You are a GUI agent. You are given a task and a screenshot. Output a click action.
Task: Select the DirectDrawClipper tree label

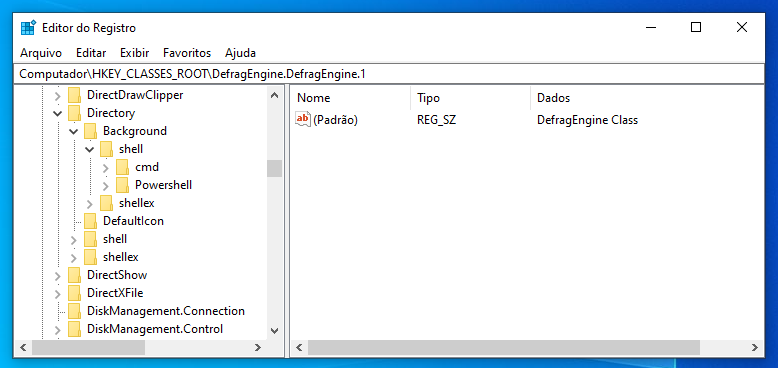click(135, 95)
